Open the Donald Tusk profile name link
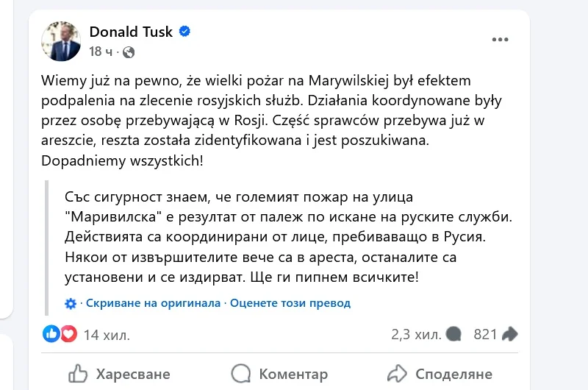Screen dimensions: 588x390 coord(131,32)
